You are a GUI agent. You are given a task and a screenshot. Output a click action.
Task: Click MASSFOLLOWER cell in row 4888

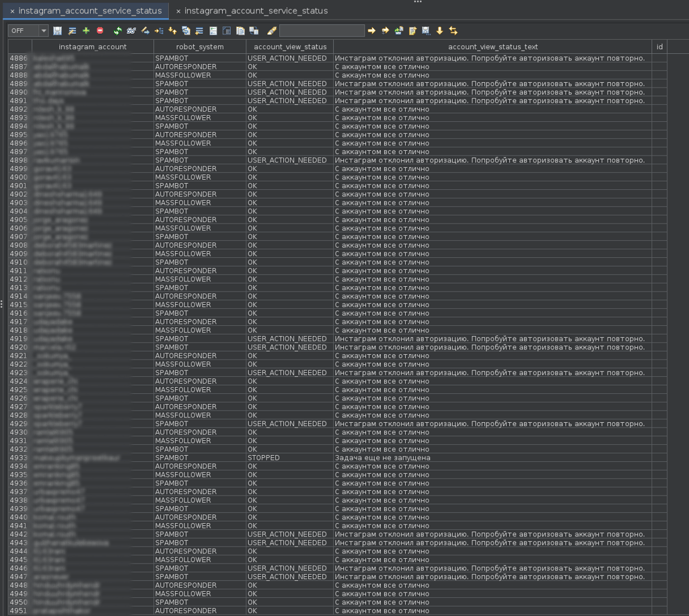tap(200, 75)
